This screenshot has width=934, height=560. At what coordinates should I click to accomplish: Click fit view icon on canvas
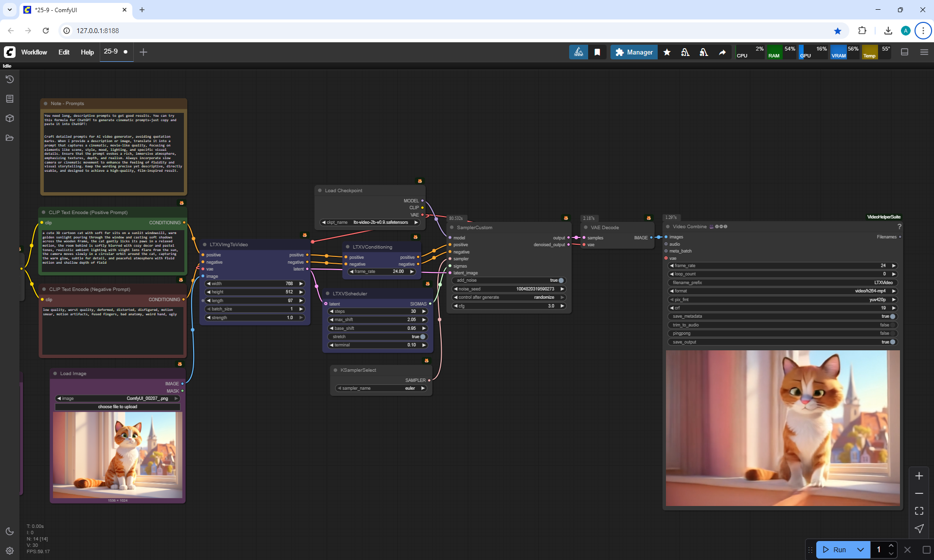[919, 511]
